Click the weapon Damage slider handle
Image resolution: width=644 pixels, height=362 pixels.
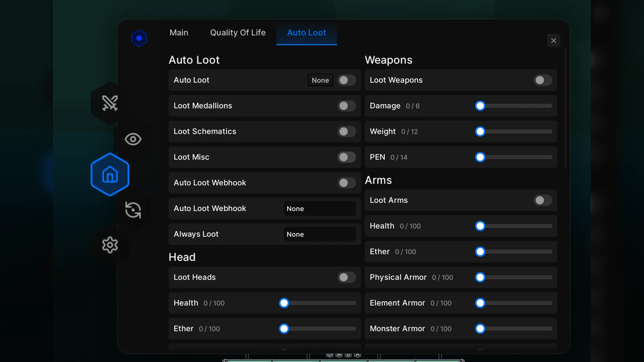pyautogui.click(x=480, y=106)
